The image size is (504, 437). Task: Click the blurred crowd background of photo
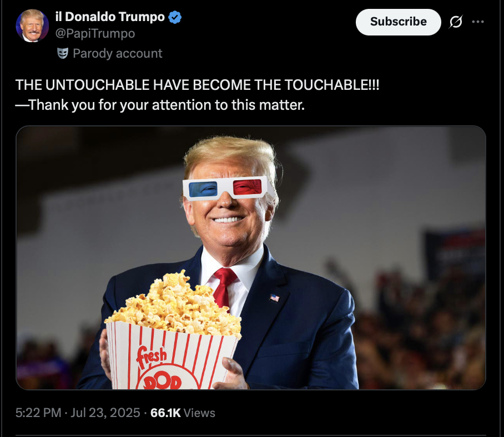point(418,321)
